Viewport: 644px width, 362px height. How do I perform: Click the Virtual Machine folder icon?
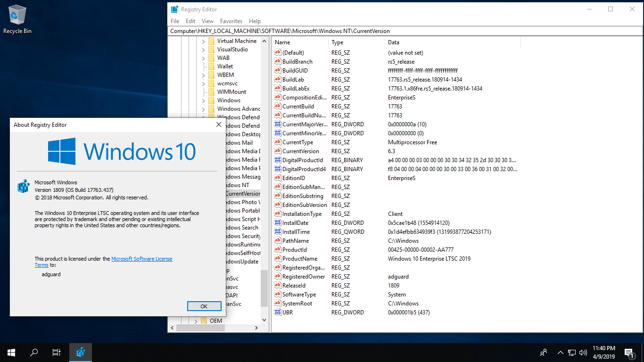tap(211, 41)
